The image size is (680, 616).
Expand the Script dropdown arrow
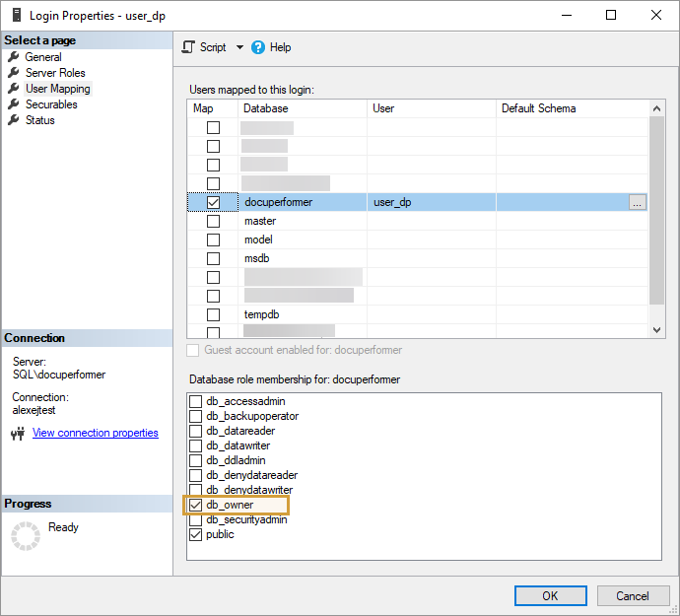(239, 47)
